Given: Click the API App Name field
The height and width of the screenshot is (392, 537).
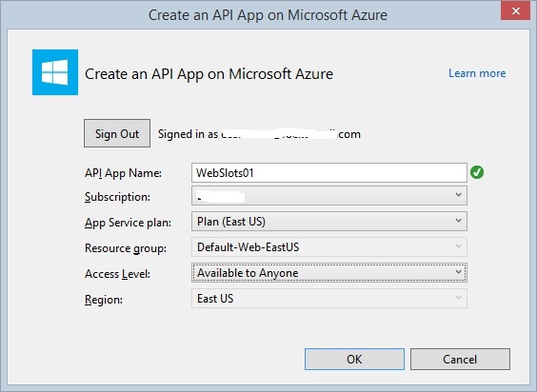Looking at the screenshot, I should (x=329, y=172).
